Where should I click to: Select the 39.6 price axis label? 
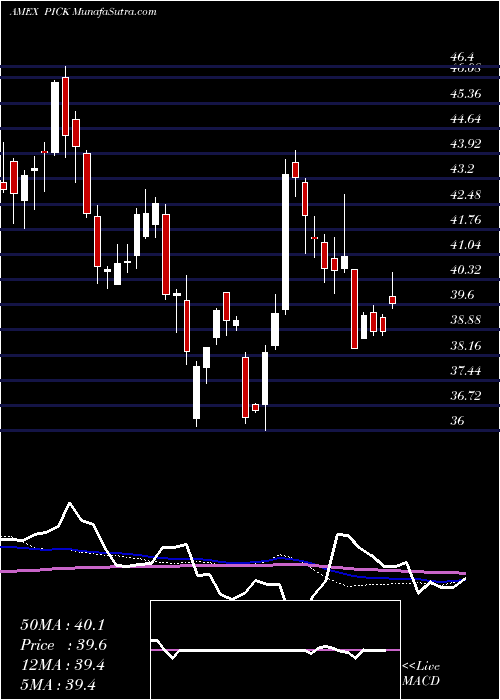[x=462, y=295]
